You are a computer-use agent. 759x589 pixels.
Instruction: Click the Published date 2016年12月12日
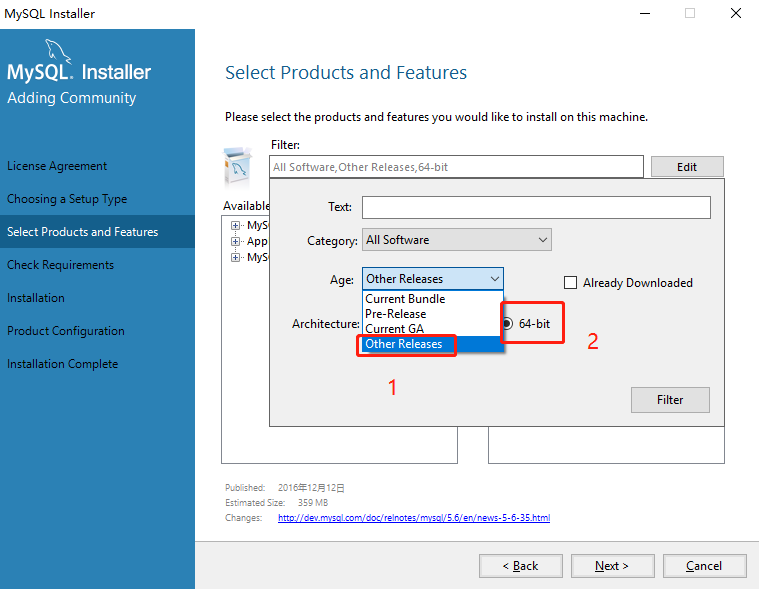pos(311,488)
